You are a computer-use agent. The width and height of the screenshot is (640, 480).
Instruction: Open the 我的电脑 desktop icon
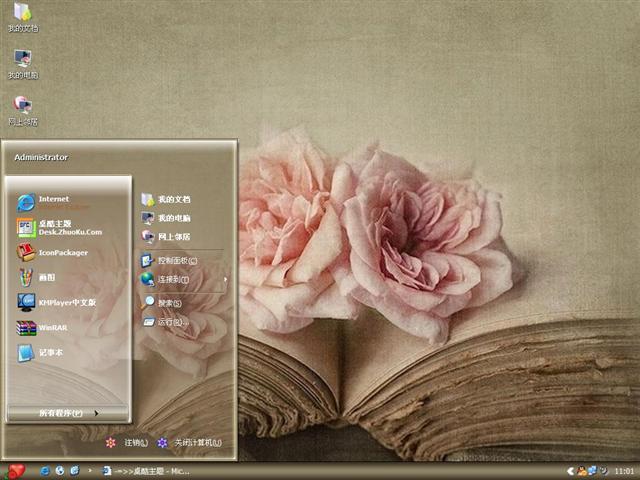point(23,64)
